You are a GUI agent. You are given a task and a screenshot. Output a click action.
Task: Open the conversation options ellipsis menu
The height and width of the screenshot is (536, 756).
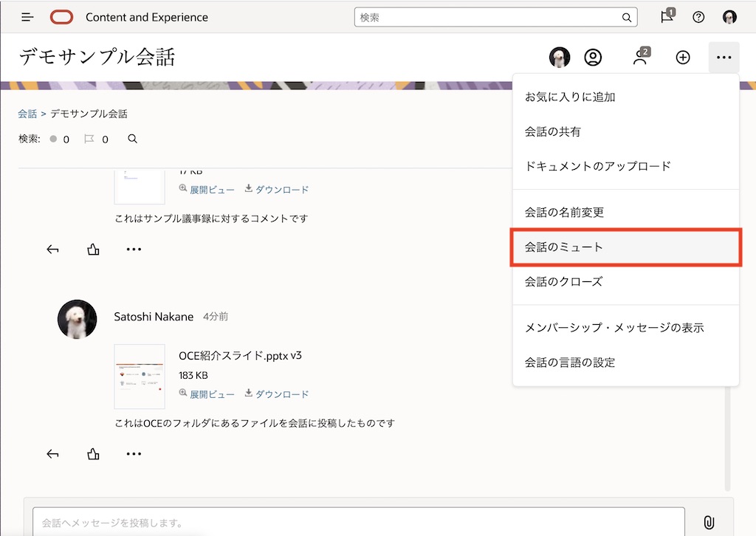coord(724,57)
